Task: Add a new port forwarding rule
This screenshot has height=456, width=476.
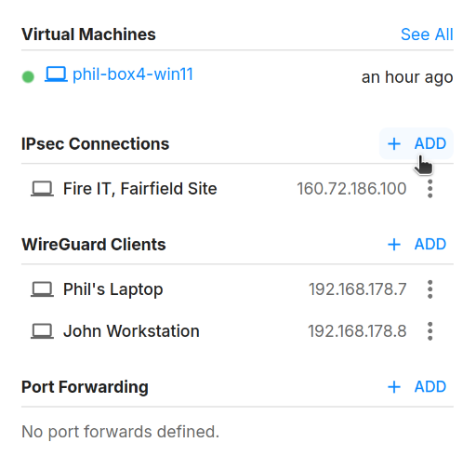Action: pyautogui.click(x=416, y=387)
